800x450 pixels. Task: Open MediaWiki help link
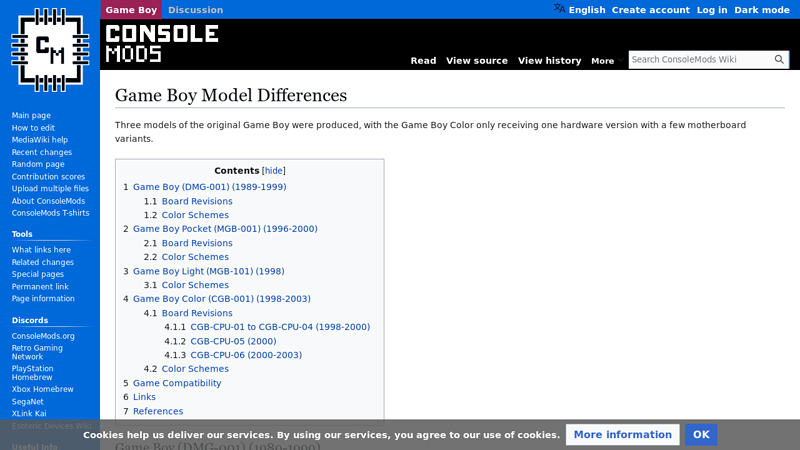(40, 140)
